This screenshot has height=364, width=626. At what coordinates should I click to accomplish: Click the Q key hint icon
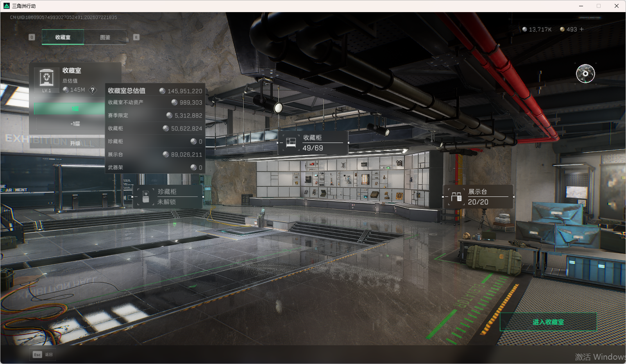point(32,37)
